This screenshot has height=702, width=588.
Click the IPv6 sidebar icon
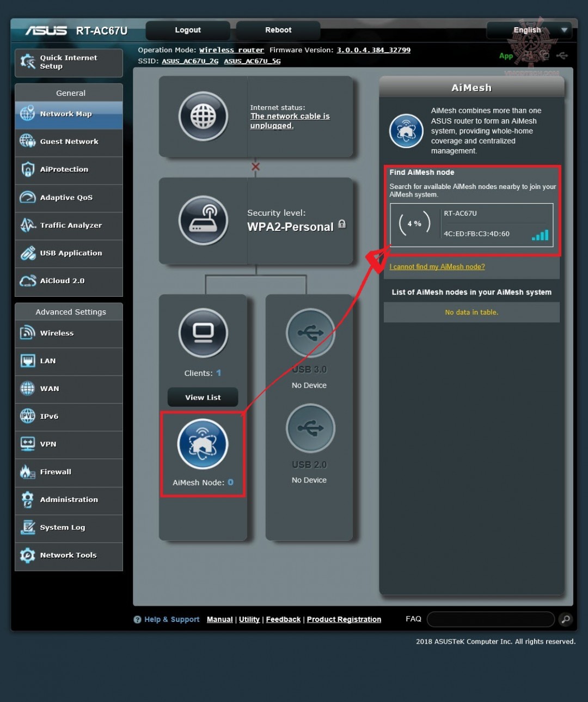click(28, 416)
